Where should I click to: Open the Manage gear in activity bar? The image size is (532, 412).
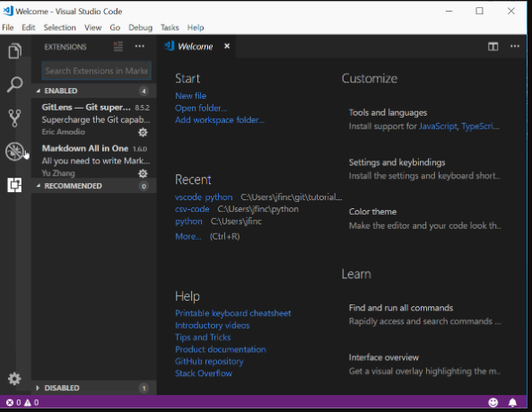(14, 379)
